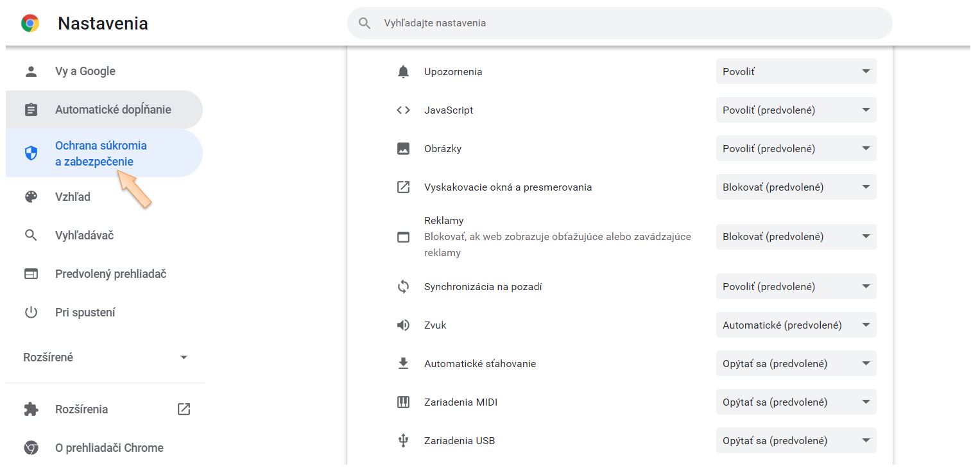Click the bell icon next to Upozornenia
The height and width of the screenshot is (473, 980).
coord(403,72)
